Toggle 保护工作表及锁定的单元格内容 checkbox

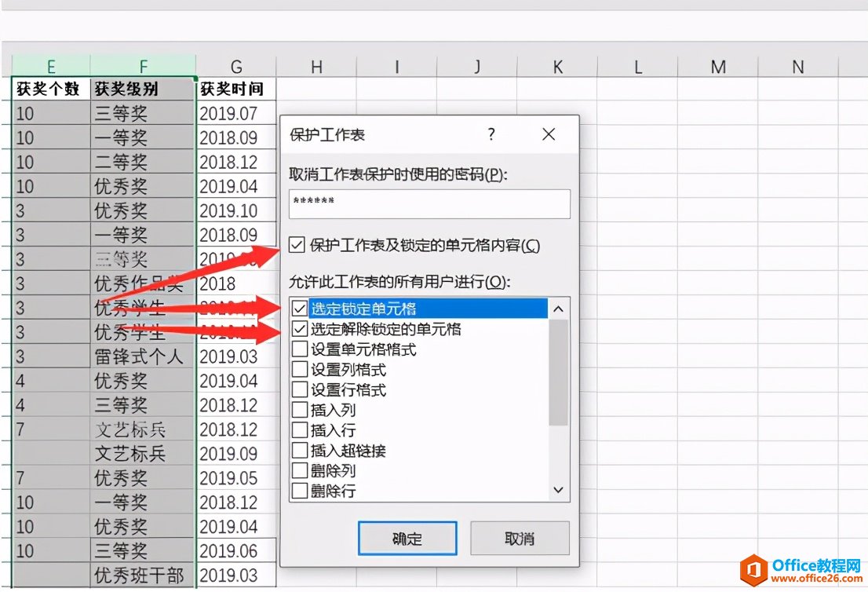tap(297, 245)
